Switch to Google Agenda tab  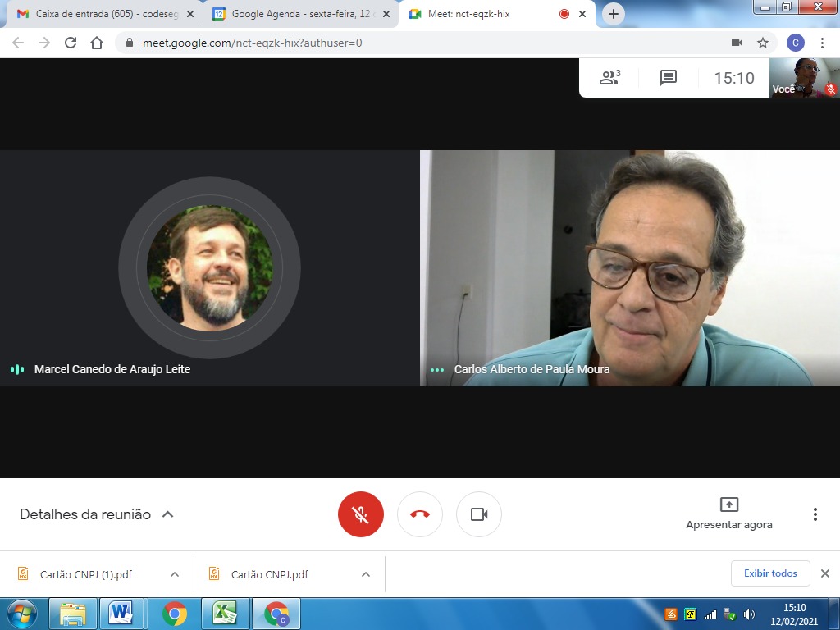(x=300, y=14)
